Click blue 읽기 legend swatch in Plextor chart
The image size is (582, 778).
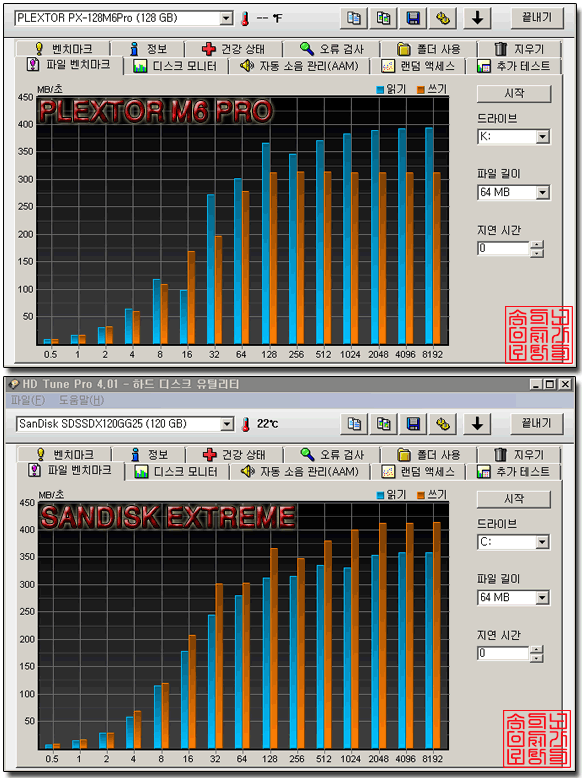pyautogui.click(x=380, y=90)
